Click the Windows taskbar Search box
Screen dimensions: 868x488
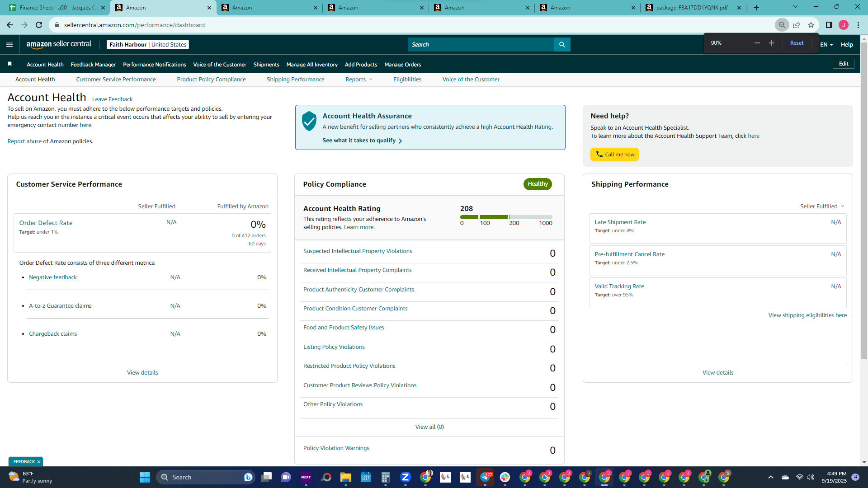pyautogui.click(x=206, y=477)
